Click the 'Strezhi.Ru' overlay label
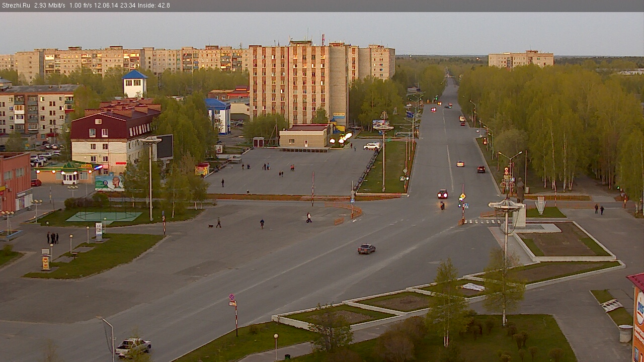Viewport: 644px width, 362px height. (16, 6)
